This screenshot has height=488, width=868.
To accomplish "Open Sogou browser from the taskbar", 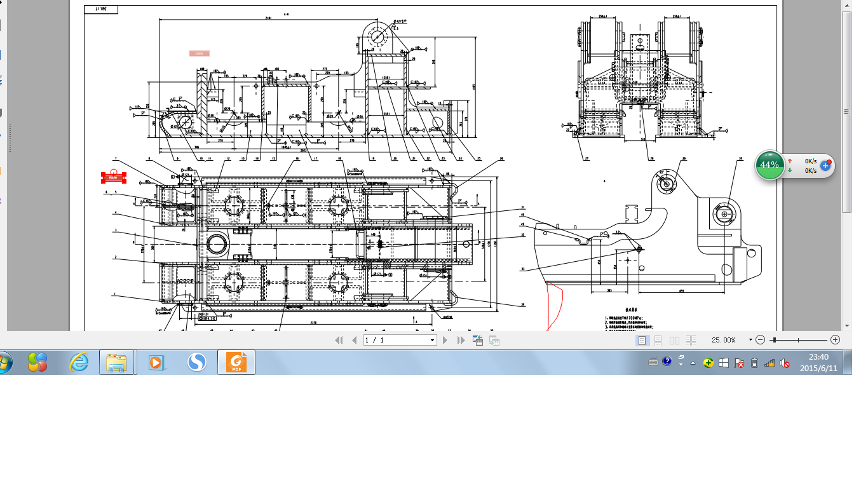I will (x=198, y=363).
